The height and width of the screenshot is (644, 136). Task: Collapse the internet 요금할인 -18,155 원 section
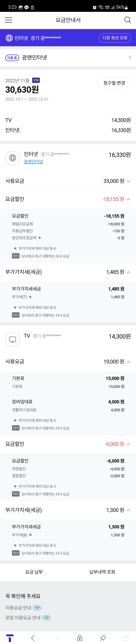[x=128, y=199]
